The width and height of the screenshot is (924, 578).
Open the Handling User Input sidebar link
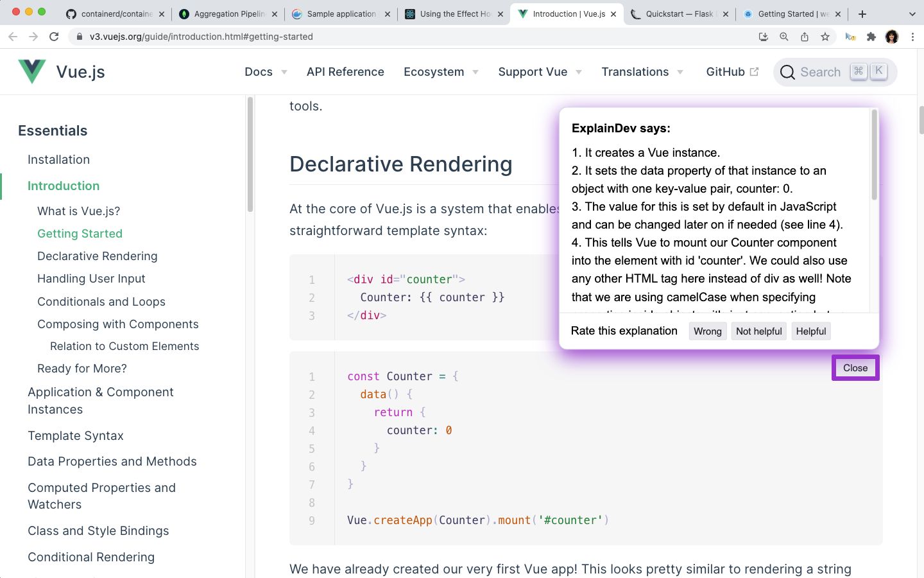pyautogui.click(x=91, y=279)
